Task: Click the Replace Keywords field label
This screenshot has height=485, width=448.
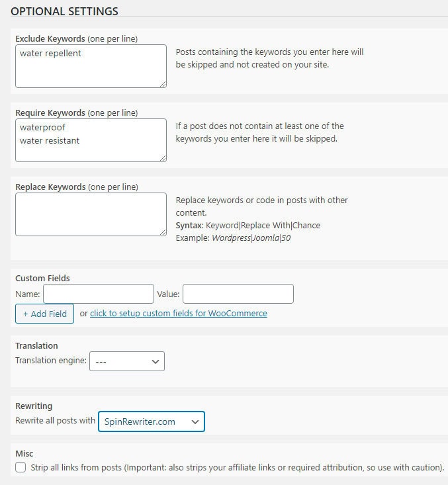Action: click(50, 187)
